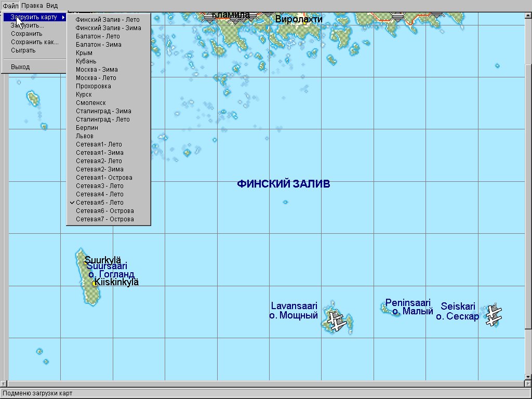Screen dimensions: 532x399
Task: Load the Сталинград - Зима map
Action: [103, 111]
